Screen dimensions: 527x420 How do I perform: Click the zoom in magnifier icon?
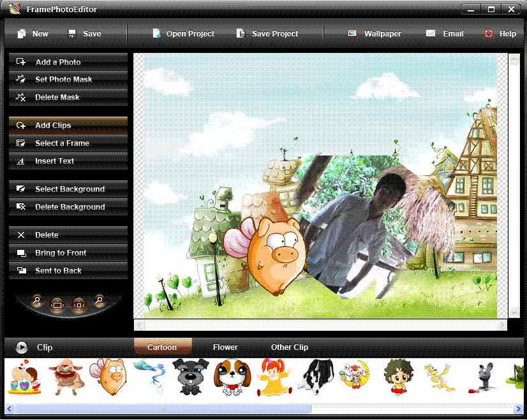pos(37,300)
